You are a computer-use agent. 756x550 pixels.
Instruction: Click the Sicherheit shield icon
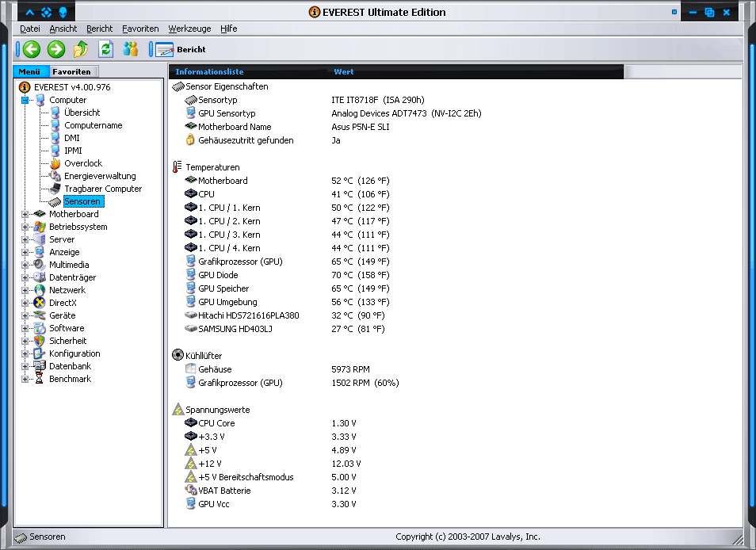(40, 341)
